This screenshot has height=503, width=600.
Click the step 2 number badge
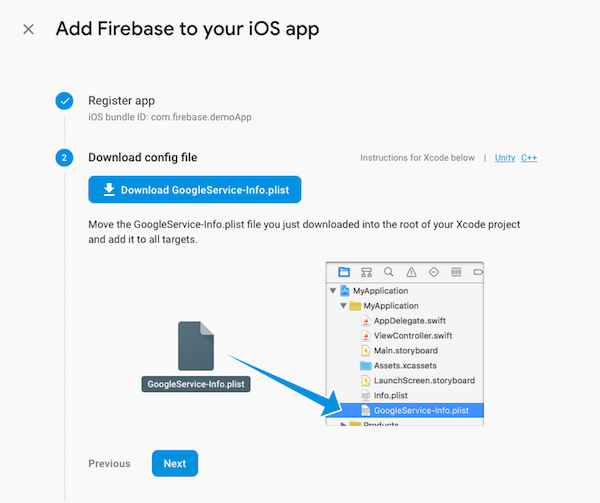65,158
